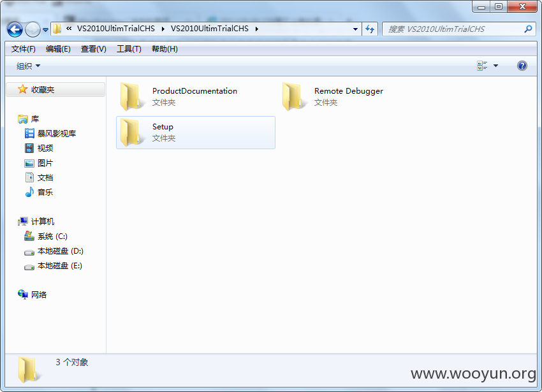Click the ProductDocumentation folder name
Viewport: 542px width, 392px height.
click(x=194, y=91)
